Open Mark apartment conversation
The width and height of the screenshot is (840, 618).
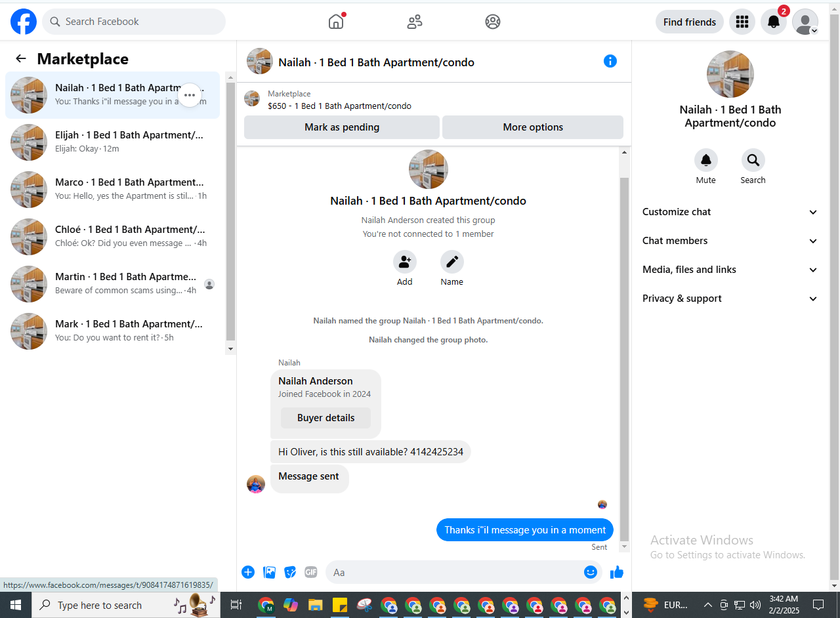112,331
